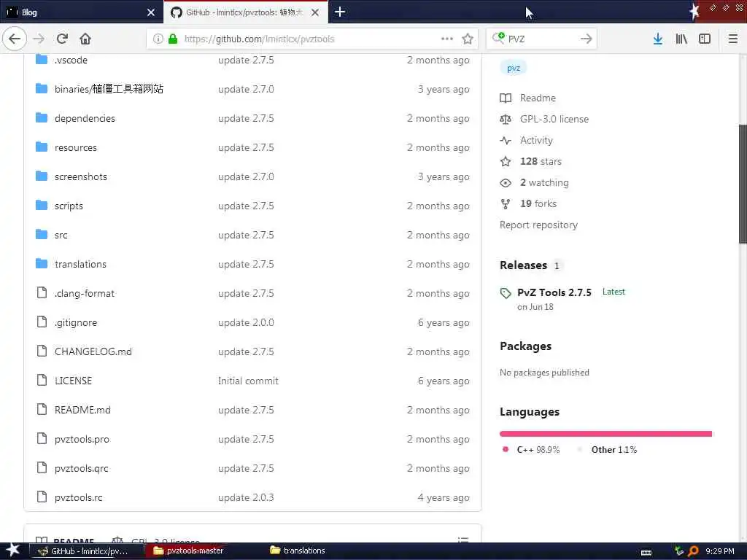This screenshot has height=560, width=747.
Task: Select the GitHub lmintlcx/pvztools tab
Action: 245,12
